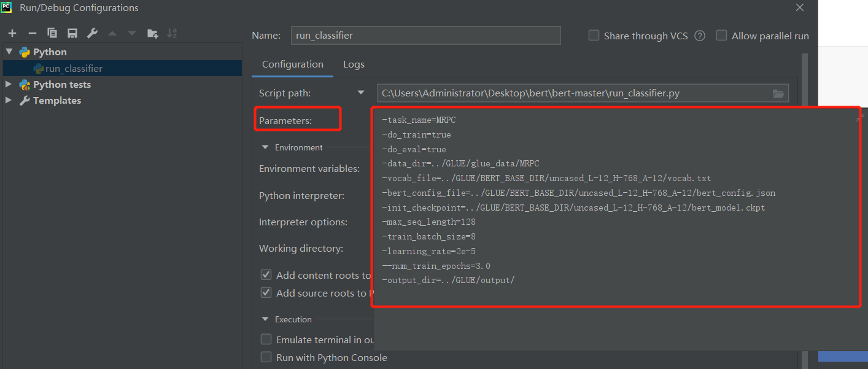This screenshot has height=369, width=868.
Task: Open the help icon beside Share through VCS
Action: click(700, 36)
